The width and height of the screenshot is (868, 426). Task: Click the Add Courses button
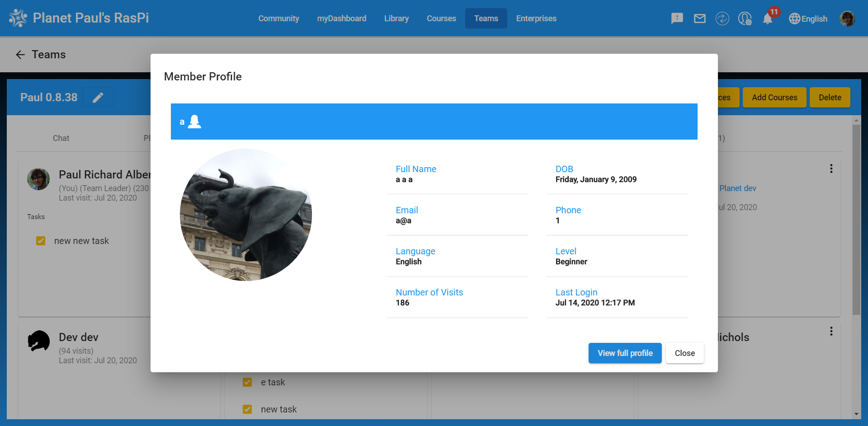(x=774, y=97)
